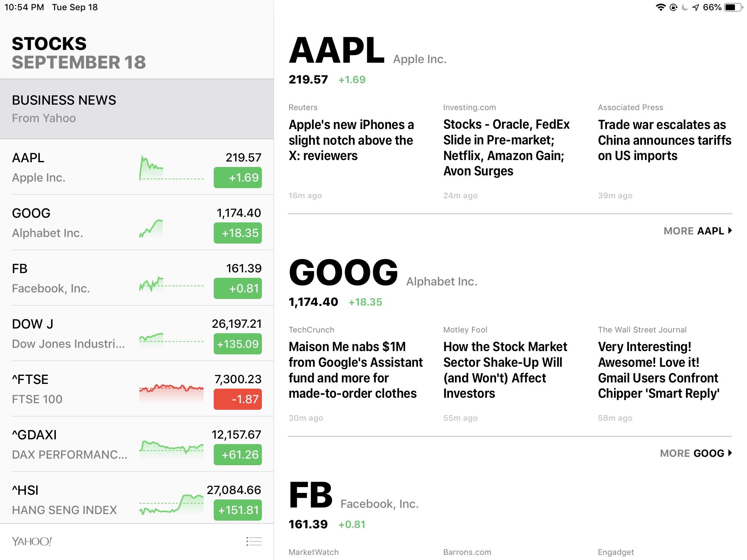Open the ^FTSE red sparkline chart
The height and width of the screenshot is (560, 747).
[x=171, y=393]
